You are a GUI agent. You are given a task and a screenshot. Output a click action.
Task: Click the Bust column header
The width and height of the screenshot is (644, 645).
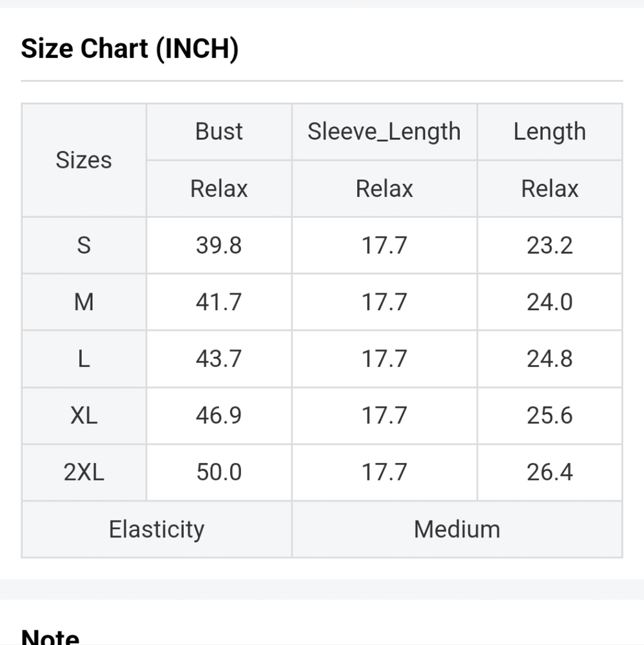point(219,132)
